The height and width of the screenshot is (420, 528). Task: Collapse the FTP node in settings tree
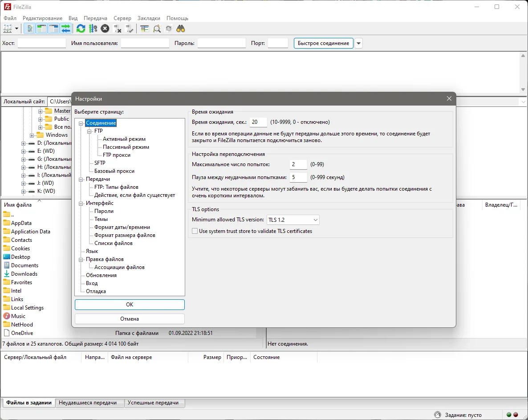pos(89,131)
